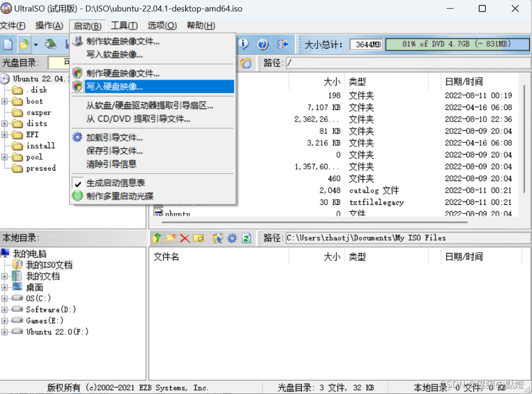Viewport: 532px width, 394px height.
Task: Expand the Games(E:) drive node
Action: 5,320
